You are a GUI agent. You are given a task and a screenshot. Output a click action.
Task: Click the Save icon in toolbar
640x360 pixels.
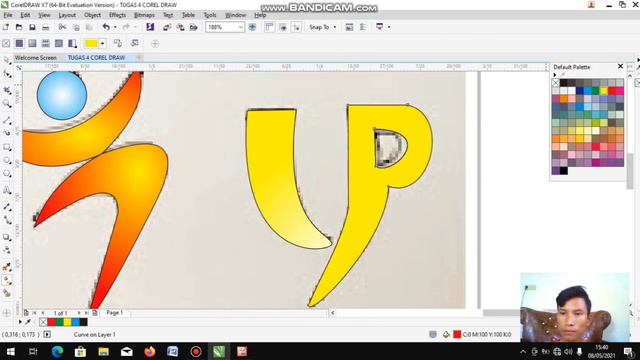click(x=32, y=27)
